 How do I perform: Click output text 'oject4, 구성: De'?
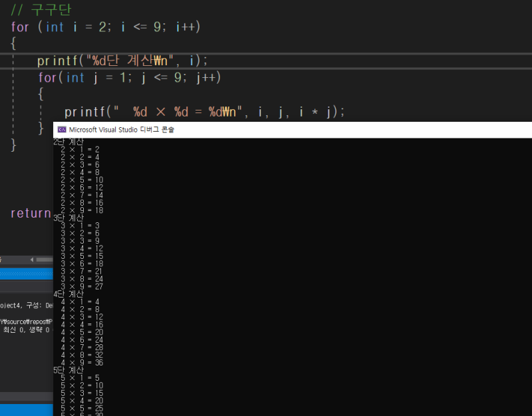27,306
